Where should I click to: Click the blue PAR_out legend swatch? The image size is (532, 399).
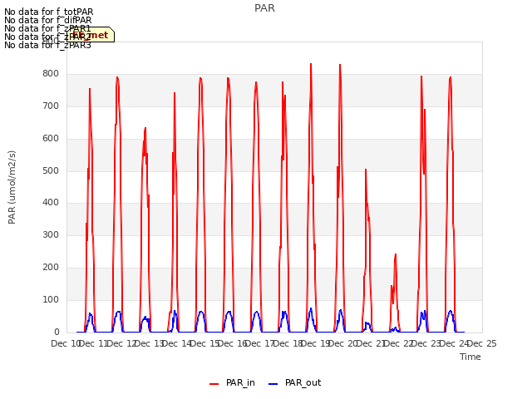pyautogui.click(x=273, y=383)
